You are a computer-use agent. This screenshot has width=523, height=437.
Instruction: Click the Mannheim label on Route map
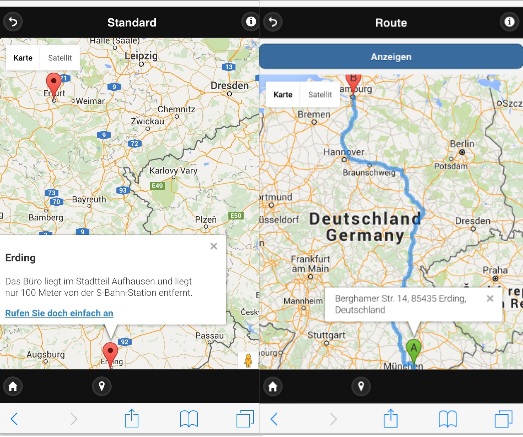pos(303,301)
